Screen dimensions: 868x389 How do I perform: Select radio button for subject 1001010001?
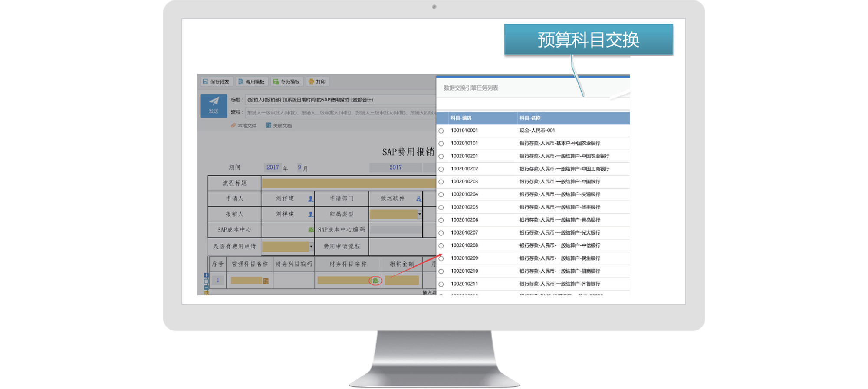[441, 131]
